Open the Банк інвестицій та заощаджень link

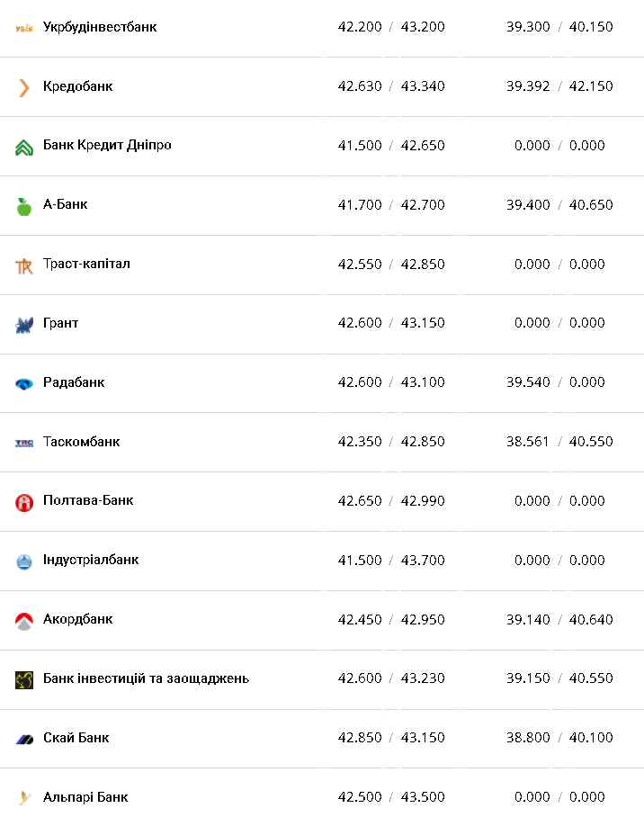point(146,678)
